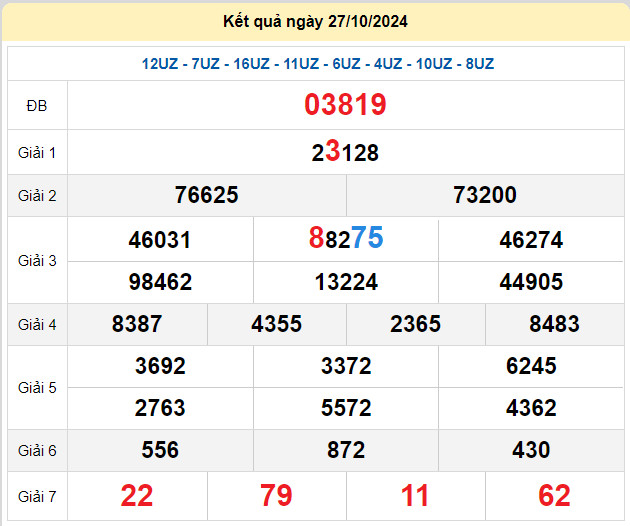Screen dimensions: 630x526
Task: Click Giải 7 number 79
Action: click(x=276, y=496)
